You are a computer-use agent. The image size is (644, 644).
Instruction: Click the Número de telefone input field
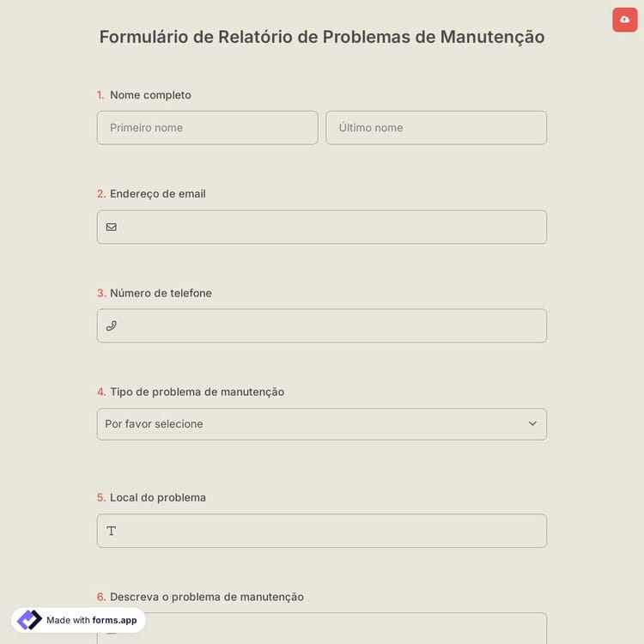click(331, 325)
